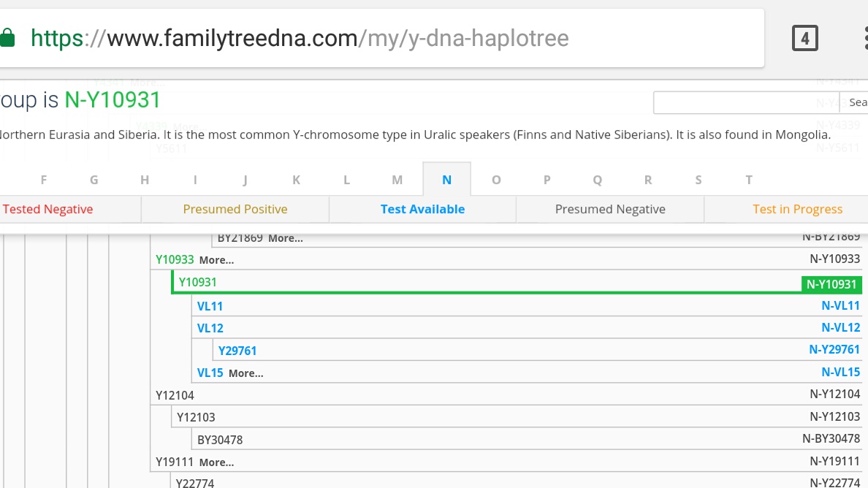Click the N-VL15 haplogroup label
868x488 pixels.
point(840,373)
